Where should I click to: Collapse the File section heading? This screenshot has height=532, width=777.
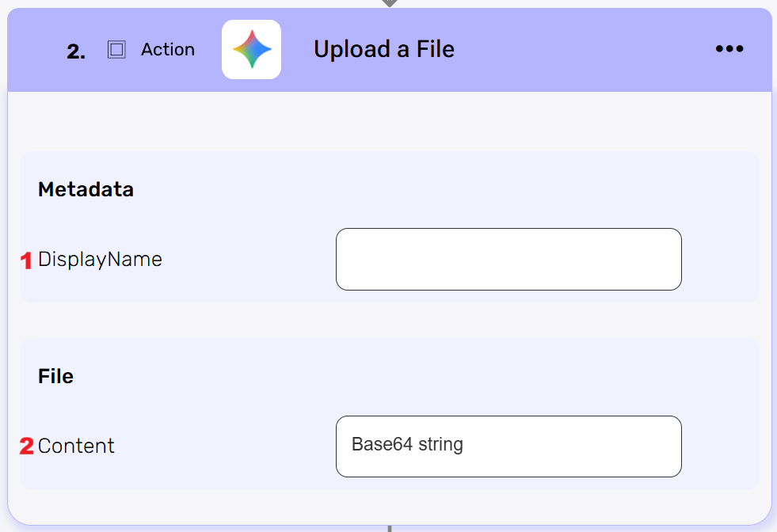pyautogui.click(x=55, y=377)
